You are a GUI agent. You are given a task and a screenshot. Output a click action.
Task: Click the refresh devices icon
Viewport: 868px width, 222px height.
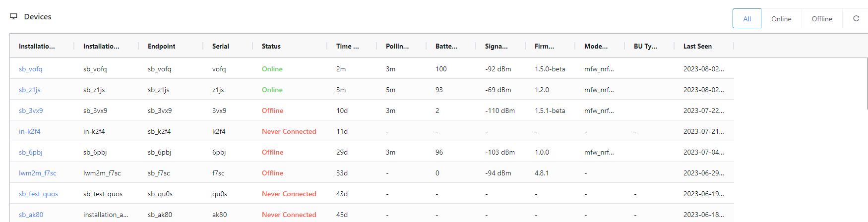click(x=856, y=18)
